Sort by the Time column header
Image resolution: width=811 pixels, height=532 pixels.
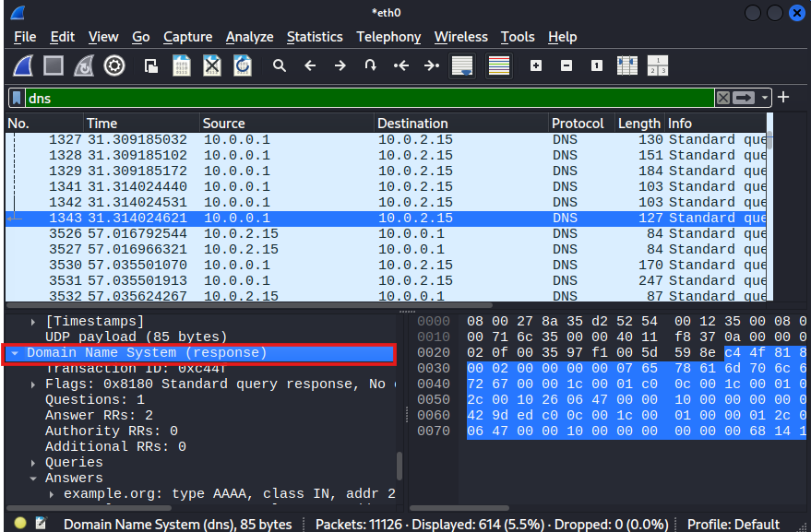tap(141, 123)
